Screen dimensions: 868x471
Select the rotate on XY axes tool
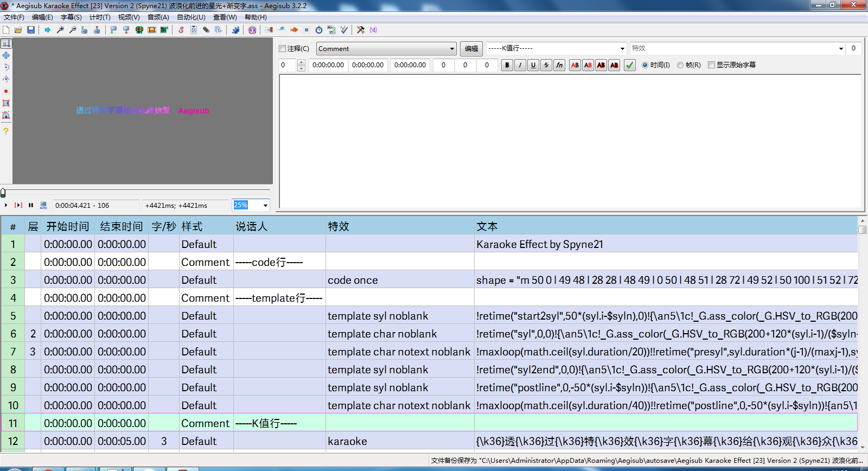tap(6, 79)
